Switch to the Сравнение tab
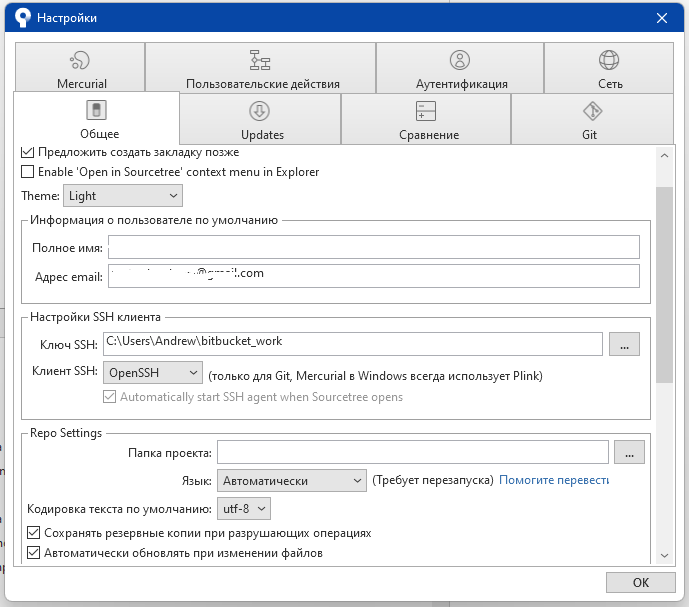 426,119
